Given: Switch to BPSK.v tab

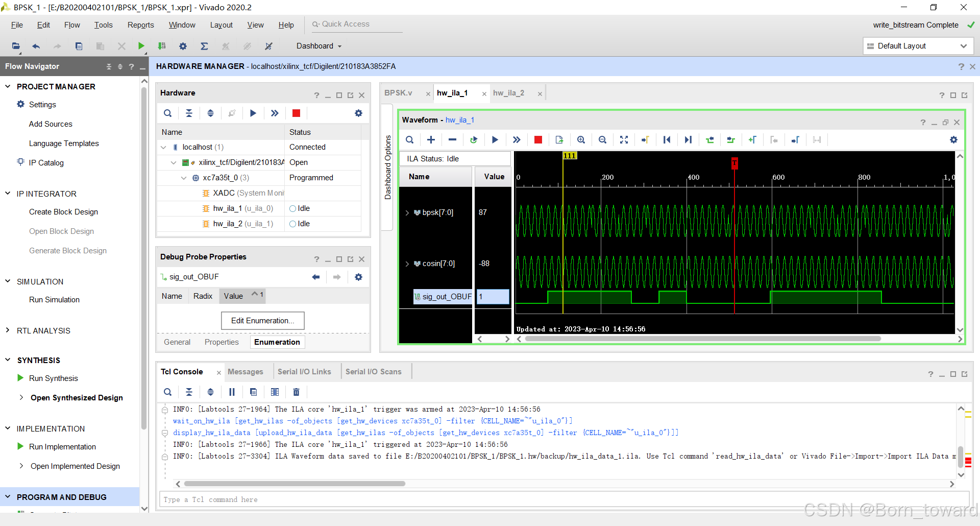Looking at the screenshot, I should (x=398, y=93).
